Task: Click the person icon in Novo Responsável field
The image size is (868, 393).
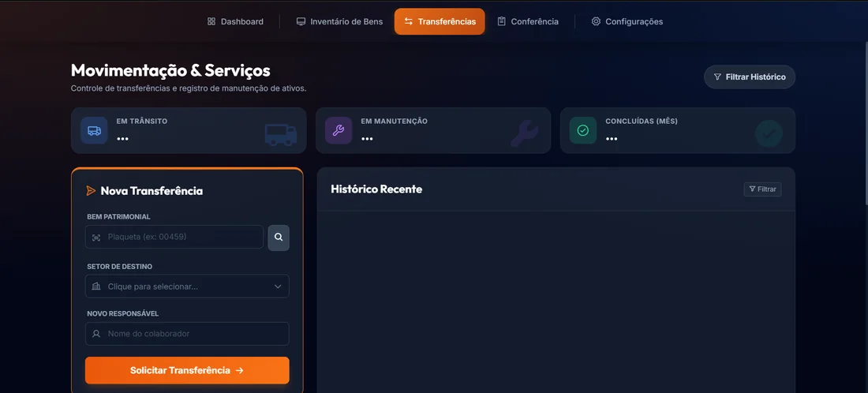Action: [96, 334]
